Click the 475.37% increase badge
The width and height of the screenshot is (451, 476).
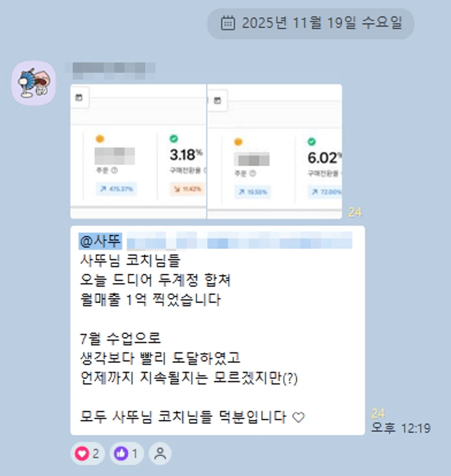(x=117, y=189)
